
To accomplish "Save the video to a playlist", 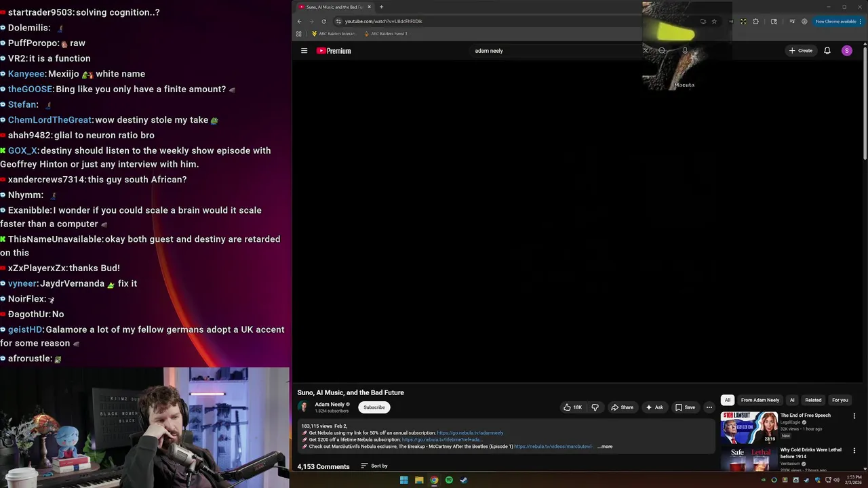I will pos(685,407).
